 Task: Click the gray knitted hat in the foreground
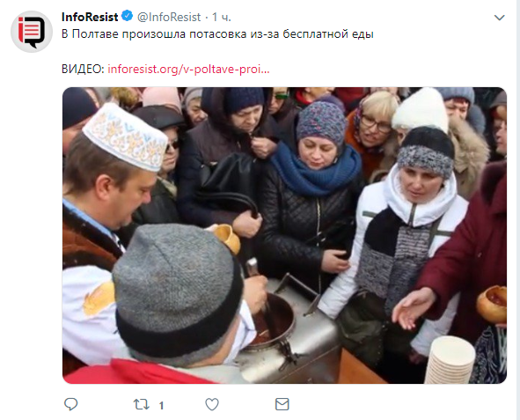(x=178, y=293)
